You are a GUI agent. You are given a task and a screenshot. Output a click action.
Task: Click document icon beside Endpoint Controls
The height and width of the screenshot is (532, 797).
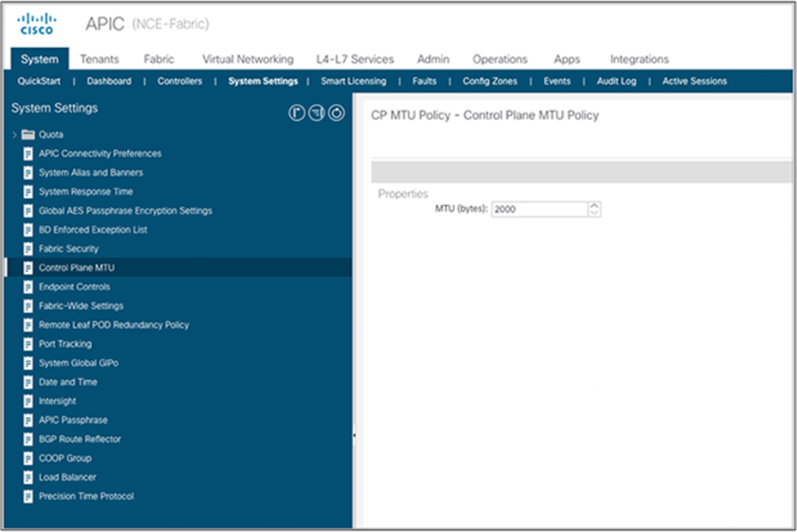pos(28,287)
